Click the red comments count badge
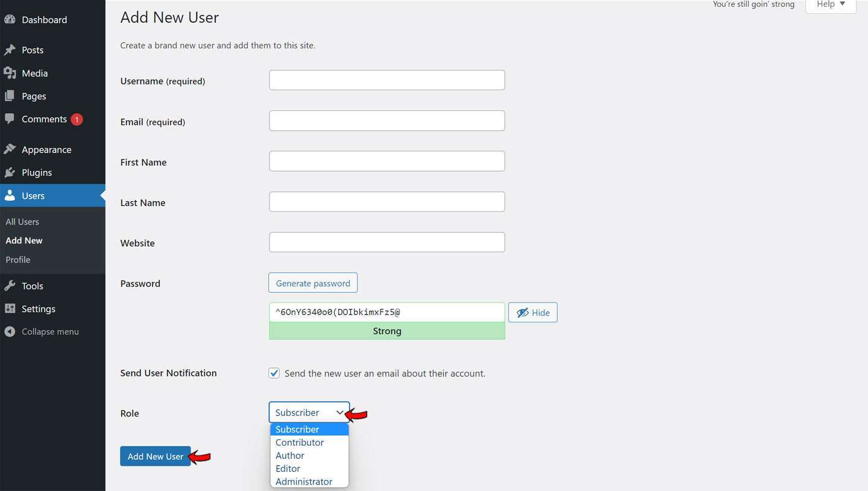The image size is (868, 491). click(x=77, y=119)
